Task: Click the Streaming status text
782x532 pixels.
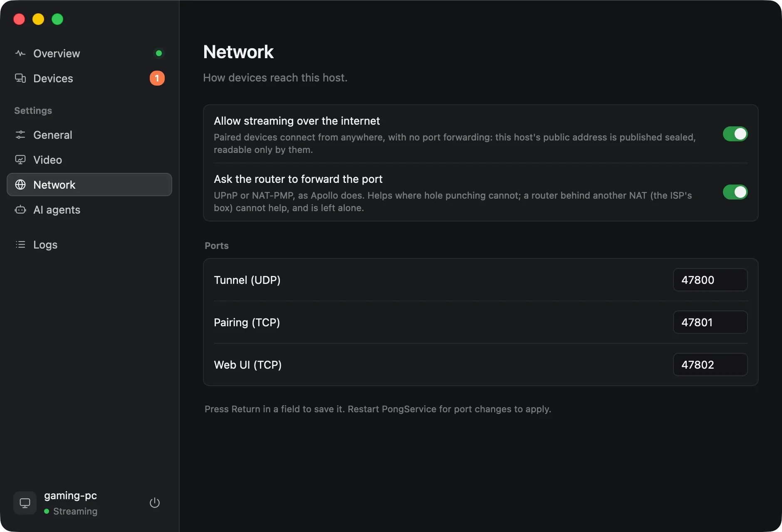Action: [75, 511]
